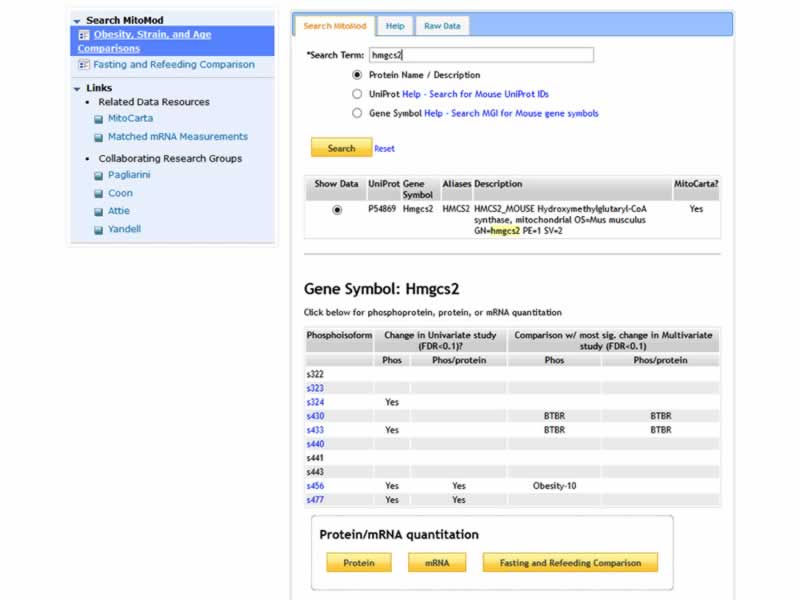Click the icon next to Matched mRNA Measurements

click(x=98, y=137)
